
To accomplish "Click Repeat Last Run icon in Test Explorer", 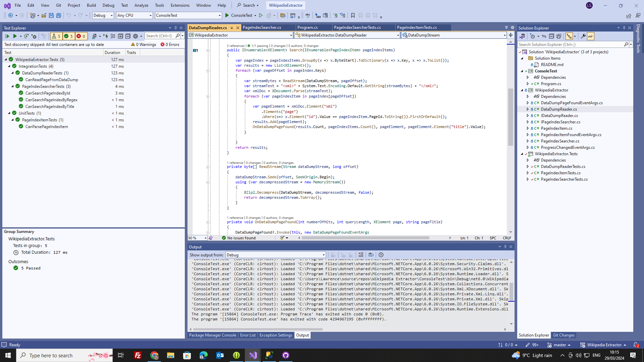I will (26, 36).
